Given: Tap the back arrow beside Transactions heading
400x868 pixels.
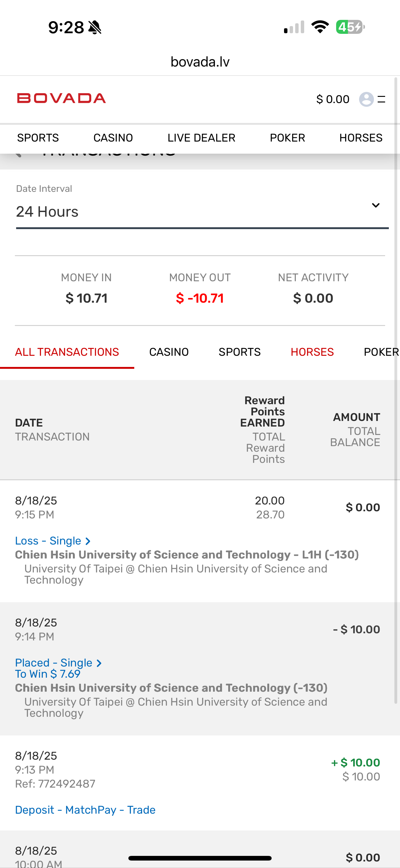Looking at the screenshot, I should (x=19, y=154).
